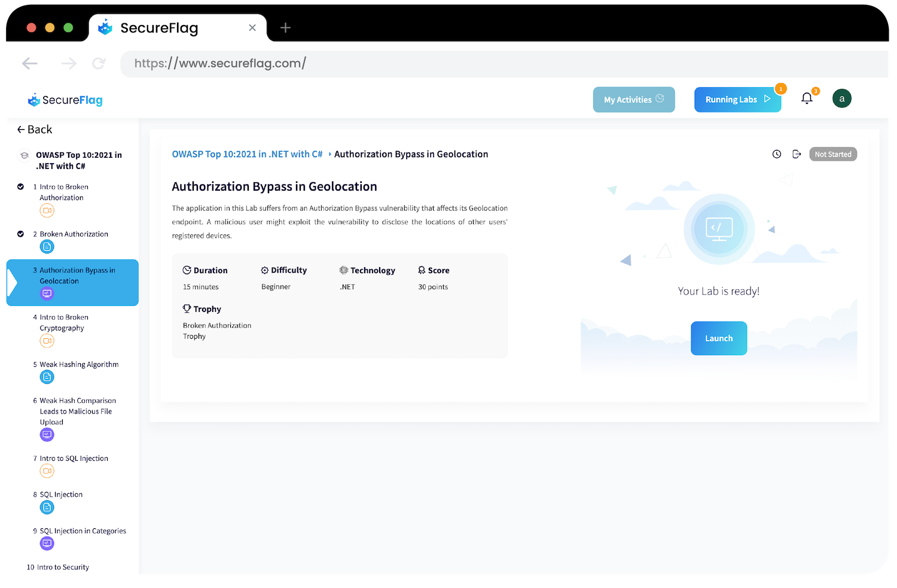Viewport: 897px width, 588px height.
Task: Click the Duration clock icon
Action: [187, 270]
